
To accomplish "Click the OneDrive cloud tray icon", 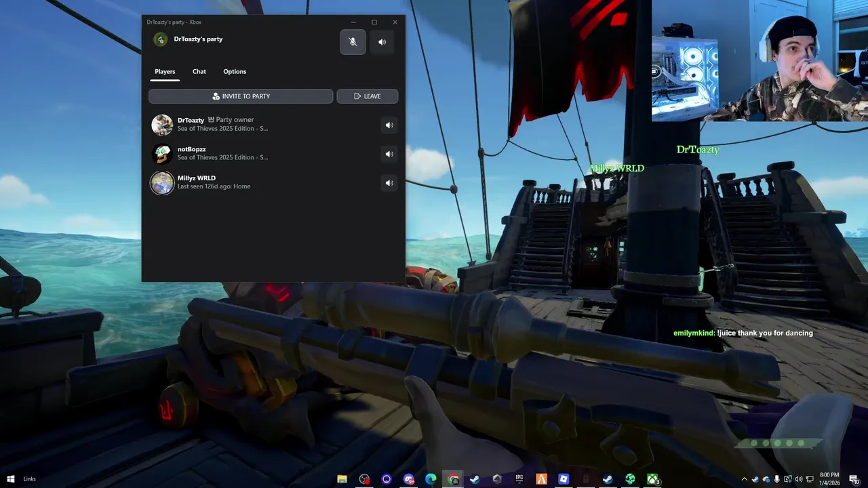I will click(x=766, y=479).
